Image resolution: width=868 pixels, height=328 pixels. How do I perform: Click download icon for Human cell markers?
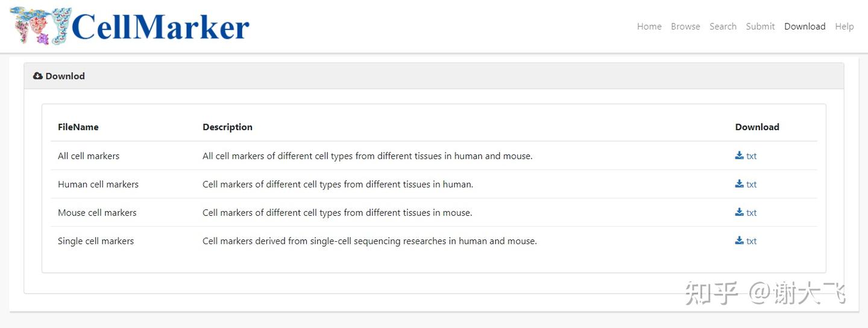pos(739,184)
